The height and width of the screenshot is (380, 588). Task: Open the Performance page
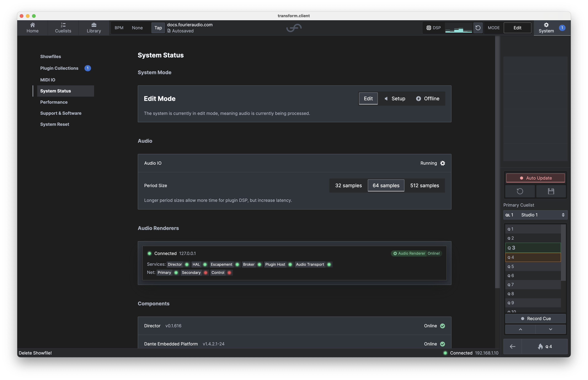tap(54, 102)
